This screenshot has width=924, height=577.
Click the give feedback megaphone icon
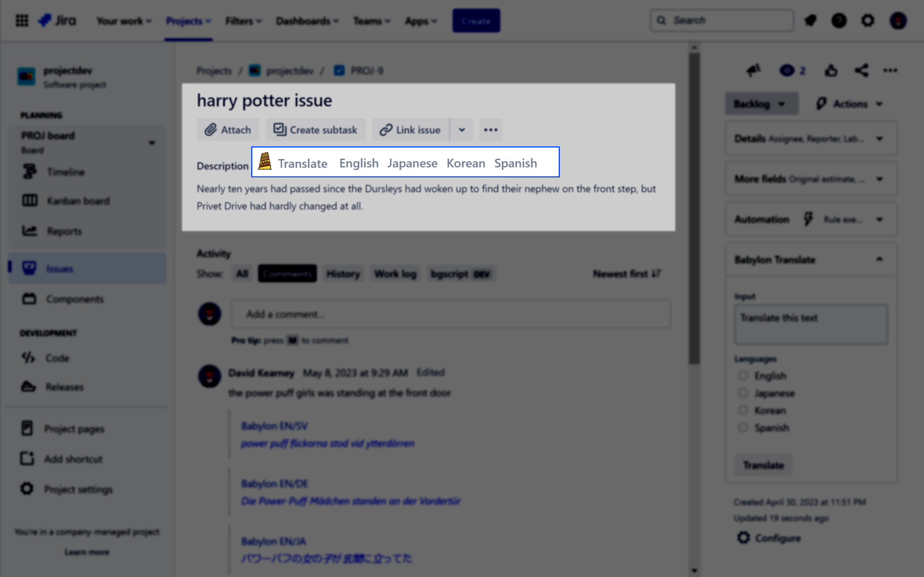(x=753, y=71)
